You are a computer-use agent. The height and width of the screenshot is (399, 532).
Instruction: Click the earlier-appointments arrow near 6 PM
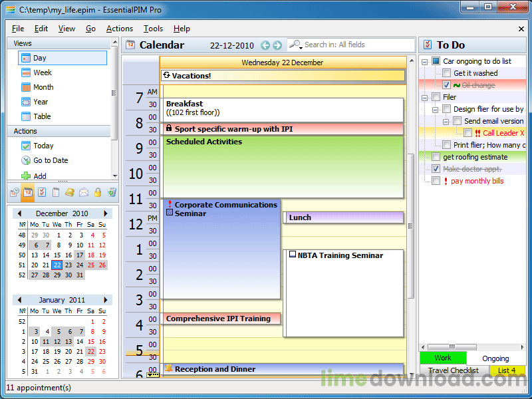153,375
